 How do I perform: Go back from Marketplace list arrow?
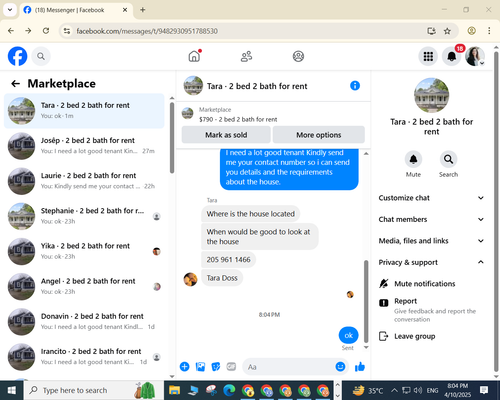pos(15,83)
